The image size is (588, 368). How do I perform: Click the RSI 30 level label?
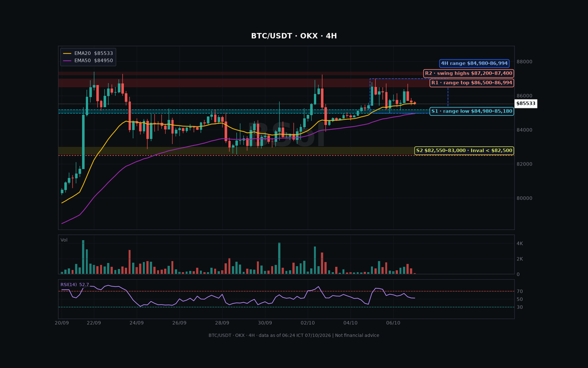coord(520,307)
